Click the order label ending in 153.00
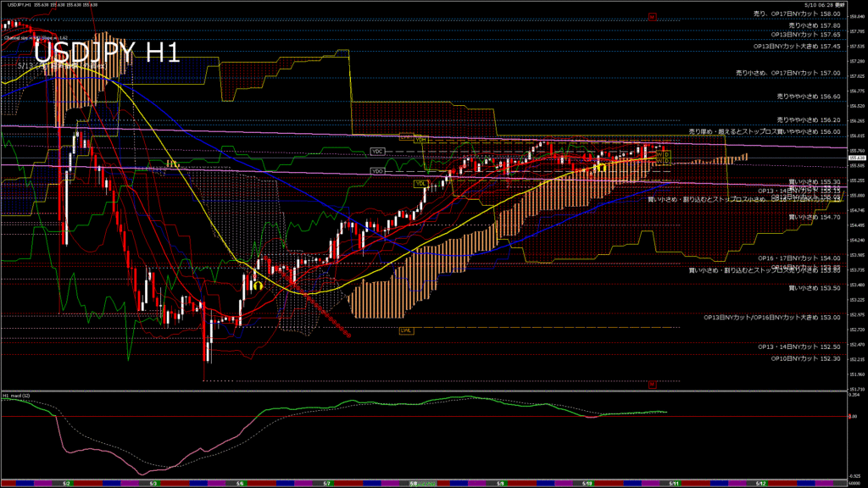Screen dimensions: 868x488 tap(772, 318)
